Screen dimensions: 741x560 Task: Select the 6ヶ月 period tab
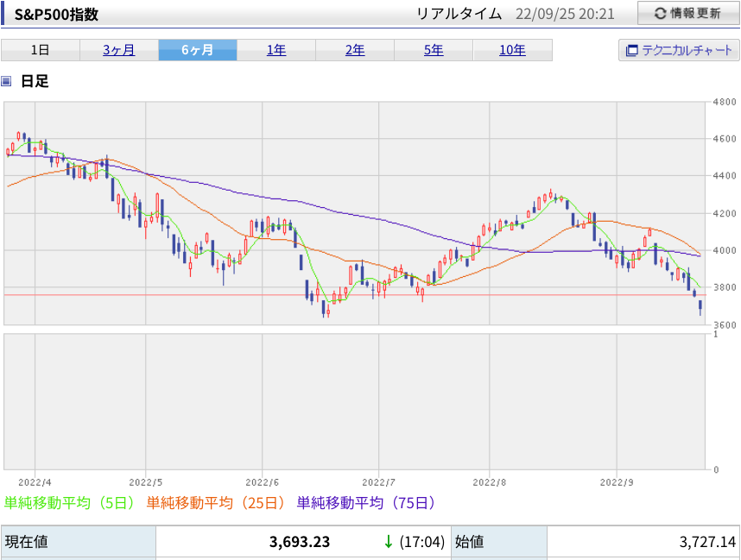click(198, 50)
